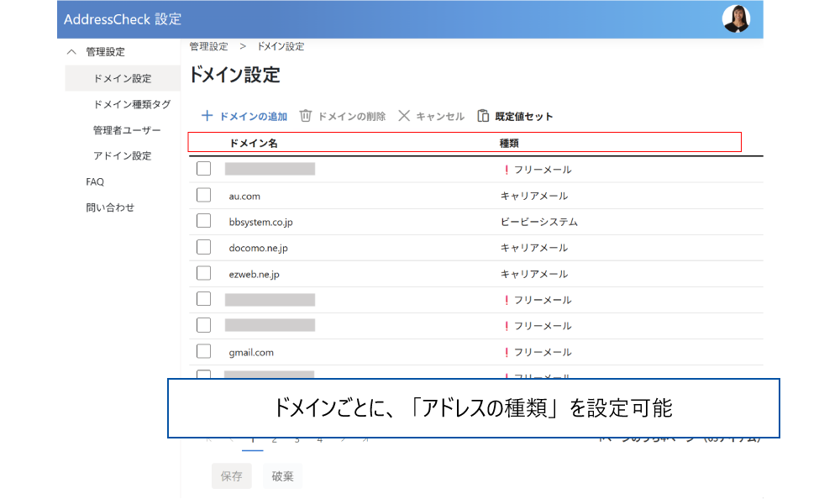Select the docomo.ne.jp row checkbox

[x=203, y=248]
